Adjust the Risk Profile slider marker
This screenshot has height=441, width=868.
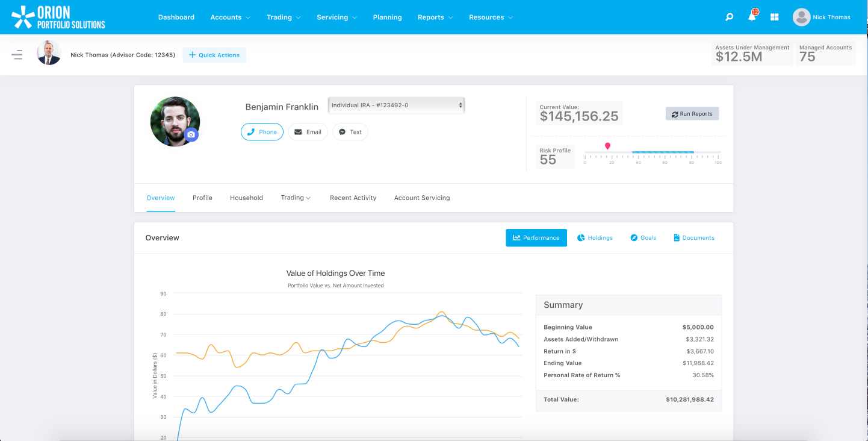[607, 145]
